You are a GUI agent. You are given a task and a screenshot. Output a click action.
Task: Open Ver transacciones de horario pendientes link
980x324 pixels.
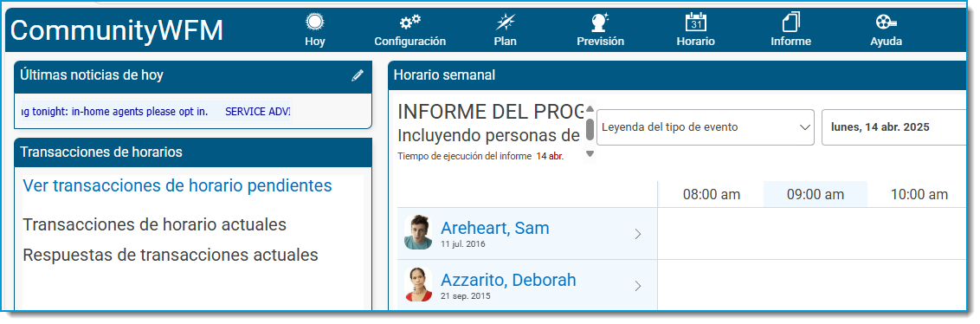tap(177, 185)
